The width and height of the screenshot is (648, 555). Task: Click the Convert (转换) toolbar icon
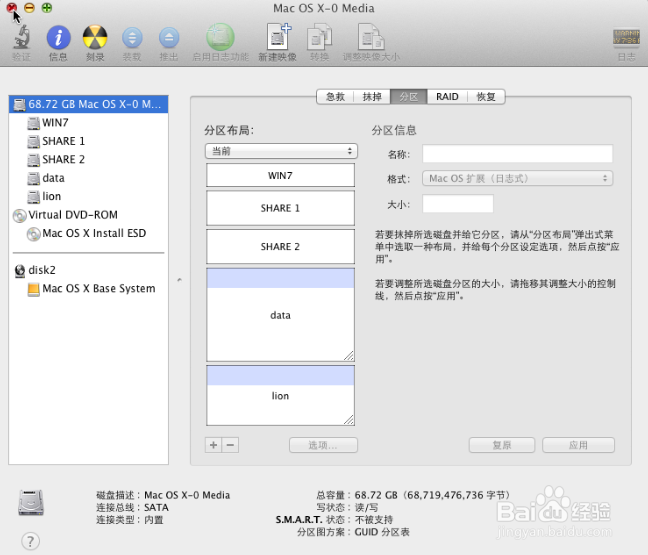(x=319, y=37)
